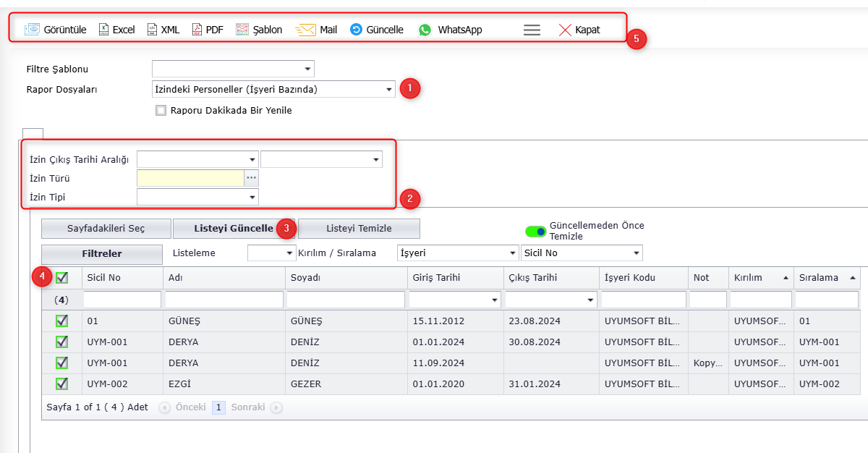Select page number 1 in pager
This screenshot has height=453, width=868.
point(218,407)
